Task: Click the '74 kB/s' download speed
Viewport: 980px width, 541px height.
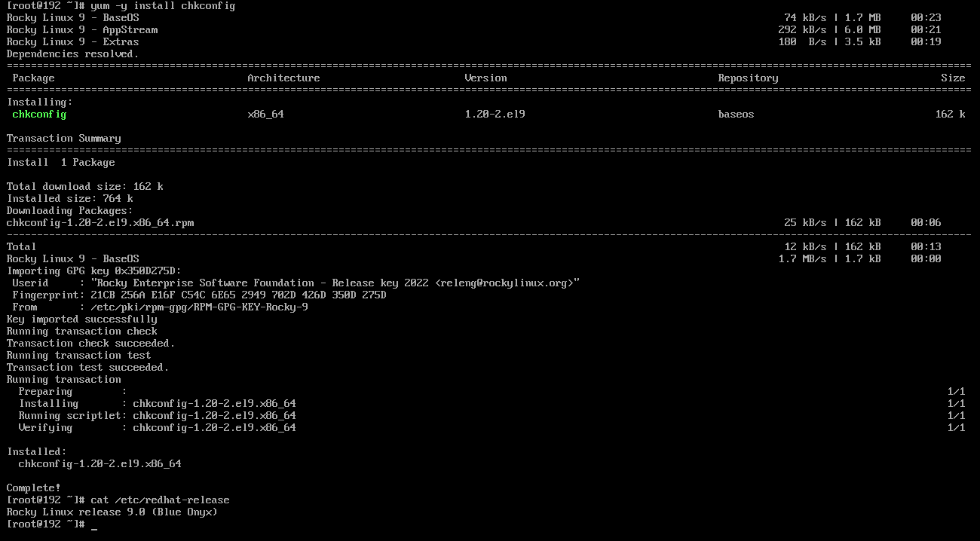Action: coord(805,18)
